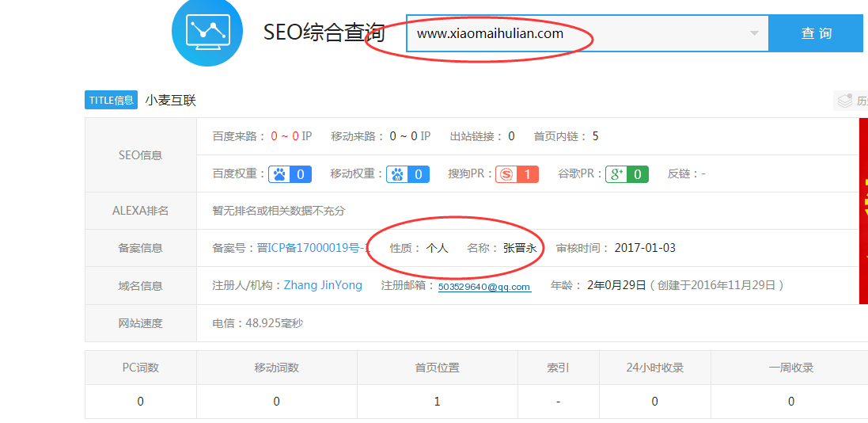Click the 移动来路 label

tap(358, 136)
